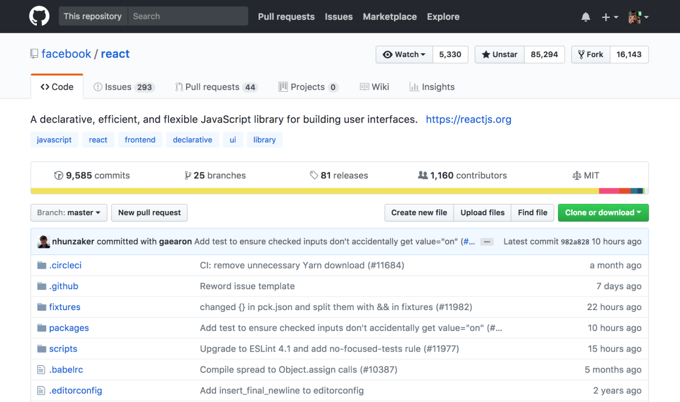Click the contributors people icon
This screenshot has width=680, height=402.
pyautogui.click(x=422, y=175)
